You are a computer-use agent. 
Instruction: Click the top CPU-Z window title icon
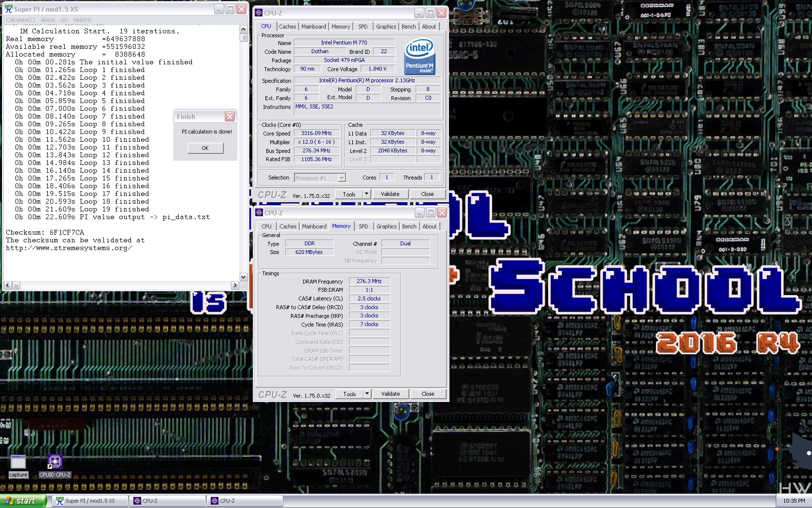(x=259, y=13)
